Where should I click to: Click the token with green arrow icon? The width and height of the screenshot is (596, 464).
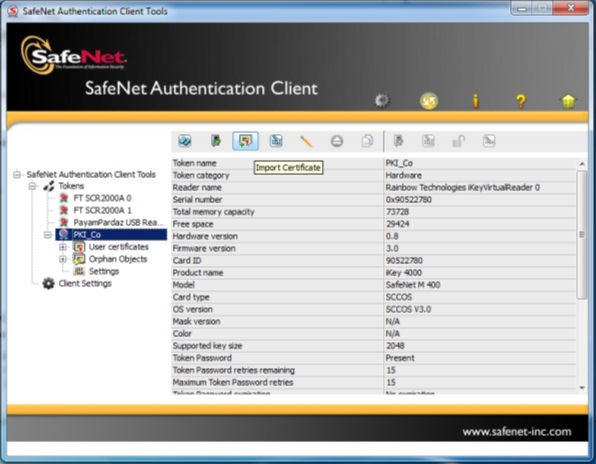[216, 141]
